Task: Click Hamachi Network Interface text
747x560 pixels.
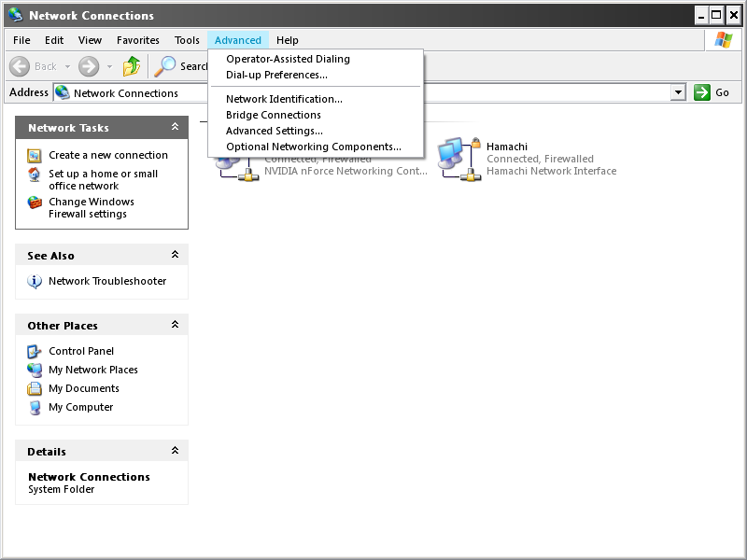Action: [x=551, y=171]
